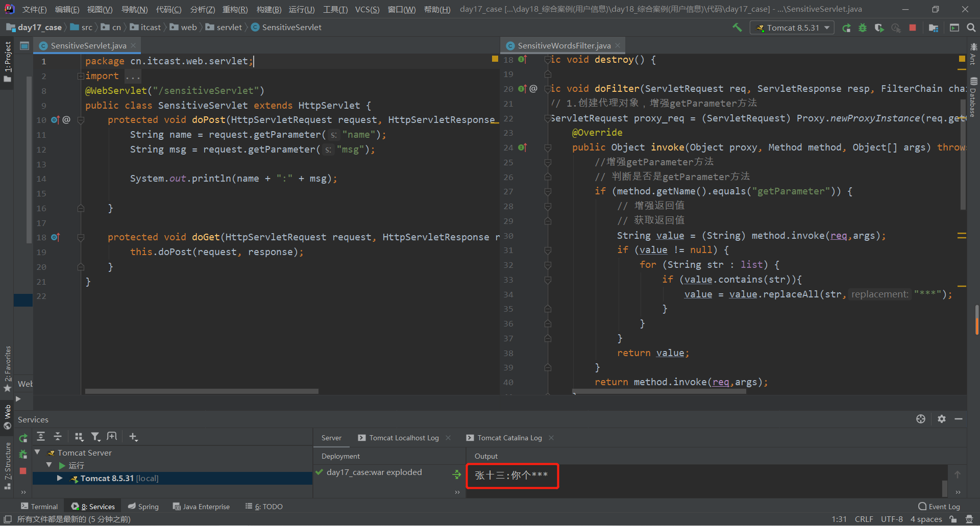Screen dimensions: 980x526
Task: Collapse the if getParameter block fold on line 27
Action: pyautogui.click(x=548, y=192)
